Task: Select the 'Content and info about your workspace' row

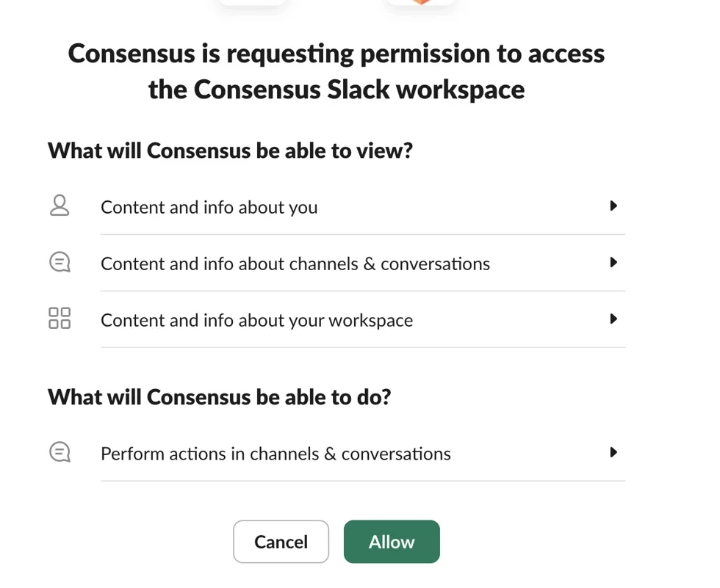Action: pyautogui.click(x=256, y=321)
